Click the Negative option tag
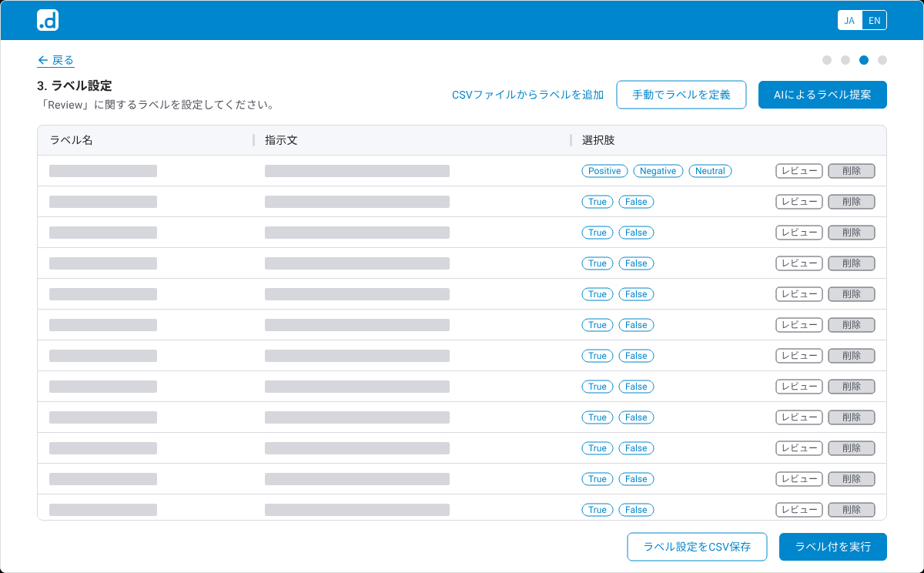This screenshot has width=924, height=573. coord(658,171)
